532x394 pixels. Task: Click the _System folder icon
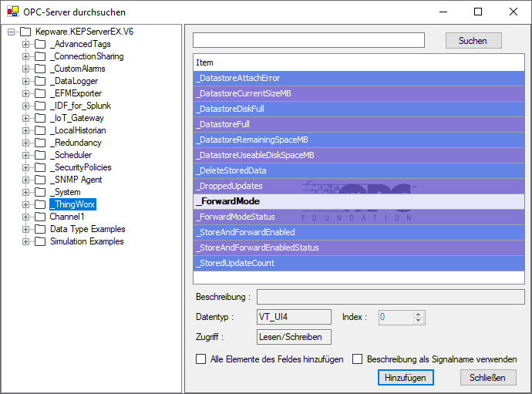pyautogui.click(x=40, y=192)
